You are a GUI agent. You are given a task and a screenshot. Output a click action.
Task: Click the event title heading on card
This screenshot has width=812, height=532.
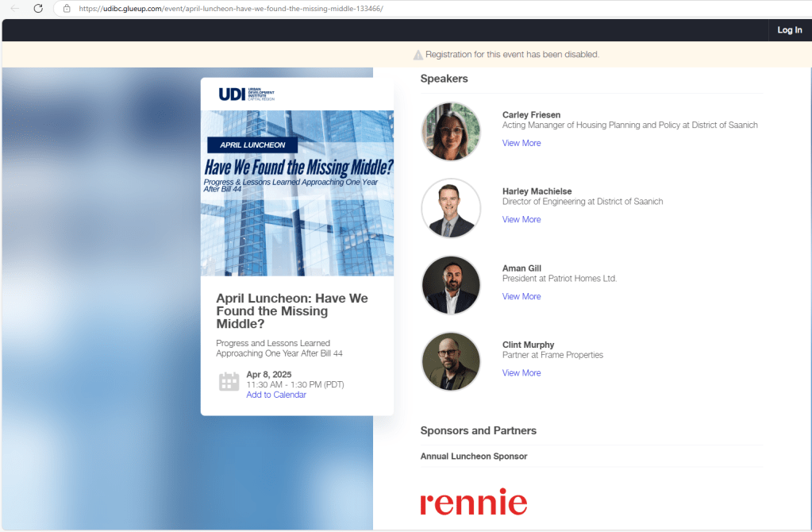[291, 311]
